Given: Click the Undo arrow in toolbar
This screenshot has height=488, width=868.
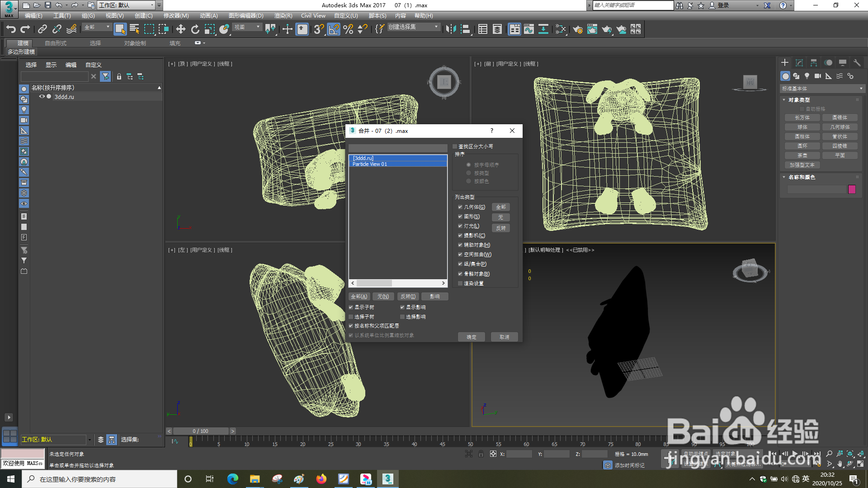Looking at the screenshot, I should [11, 29].
